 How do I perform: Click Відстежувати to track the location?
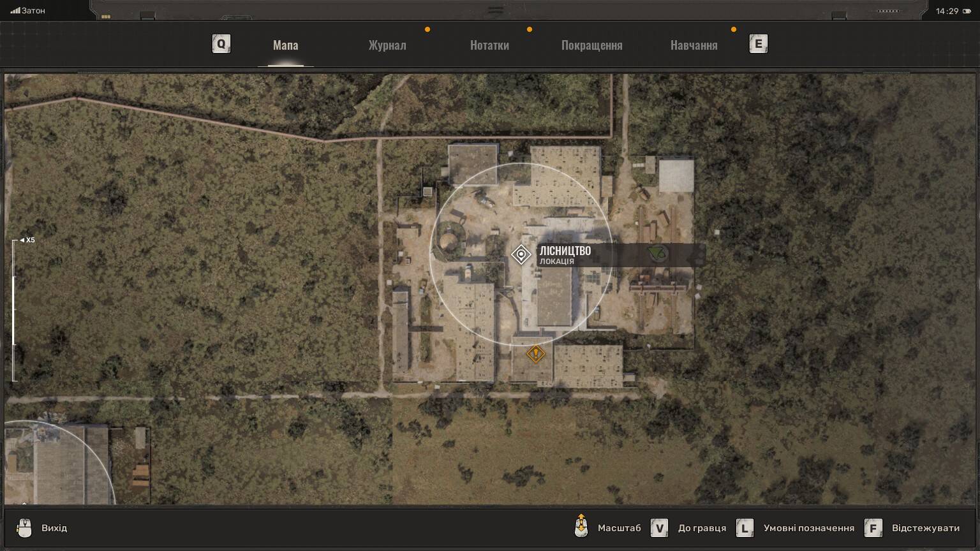point(925,528)
